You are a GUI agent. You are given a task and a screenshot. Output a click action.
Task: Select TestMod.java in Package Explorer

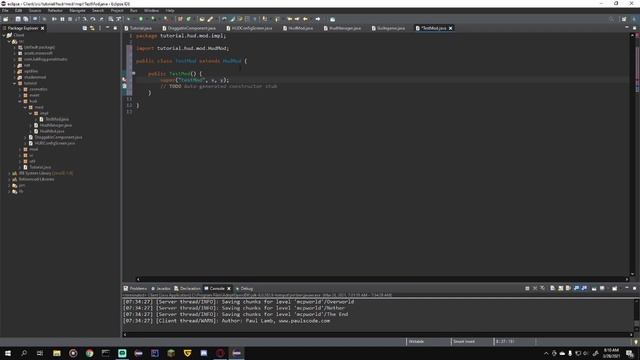coord(57,119)
